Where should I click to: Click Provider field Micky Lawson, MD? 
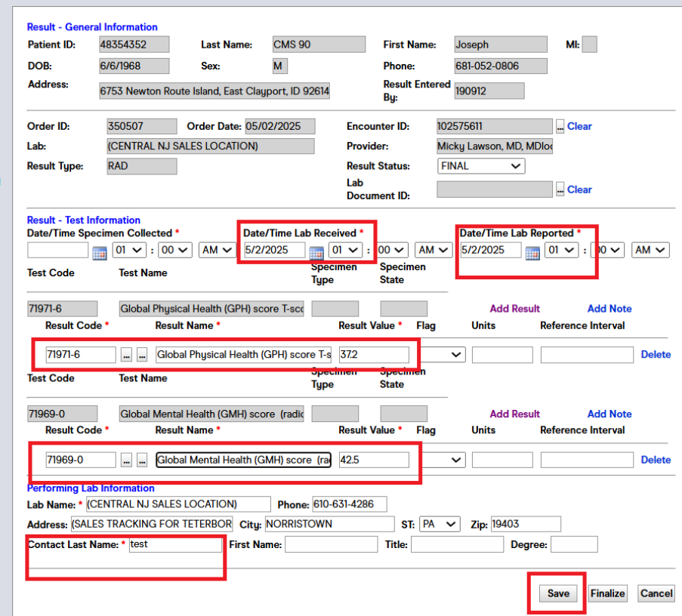(495, 146)
